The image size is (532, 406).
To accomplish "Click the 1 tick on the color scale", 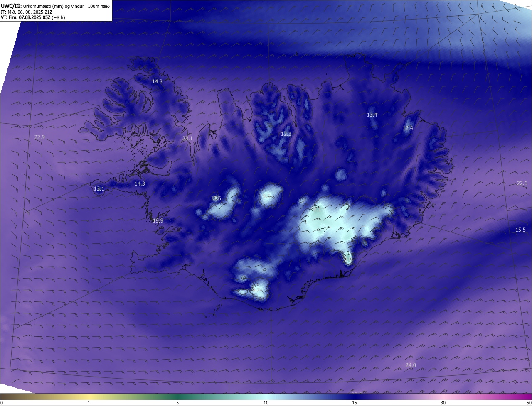I will [x=89, y=403].
